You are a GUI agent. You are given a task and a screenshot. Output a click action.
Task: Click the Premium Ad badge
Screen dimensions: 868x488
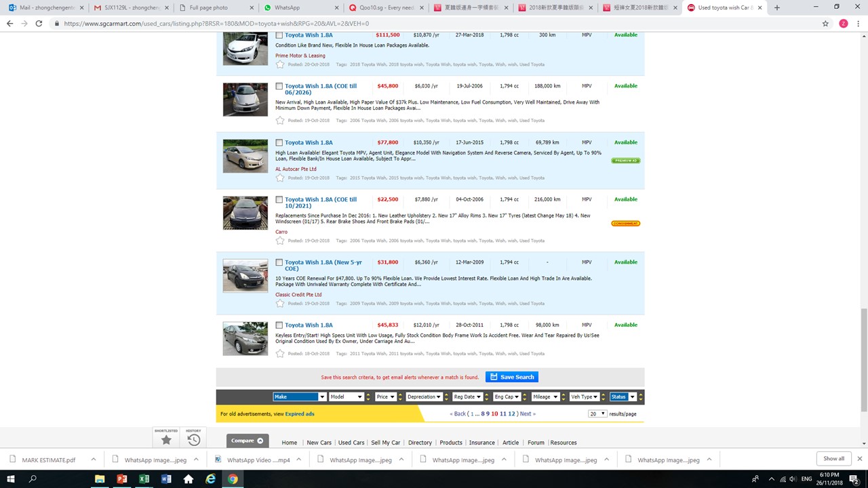click(625, 161)
